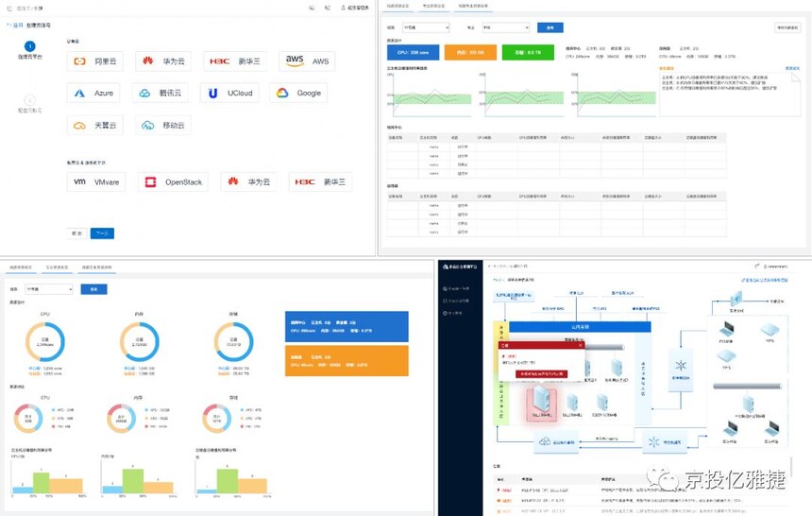Image resolution: width=812 pixels, height=516 pixels.
Task: Select the UCloud platform card
Action: tap(229, 93)
